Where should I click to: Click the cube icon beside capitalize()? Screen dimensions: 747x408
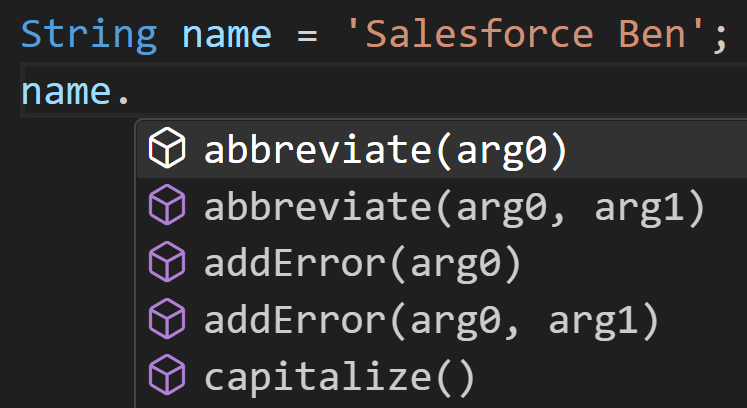coord(167,375)
